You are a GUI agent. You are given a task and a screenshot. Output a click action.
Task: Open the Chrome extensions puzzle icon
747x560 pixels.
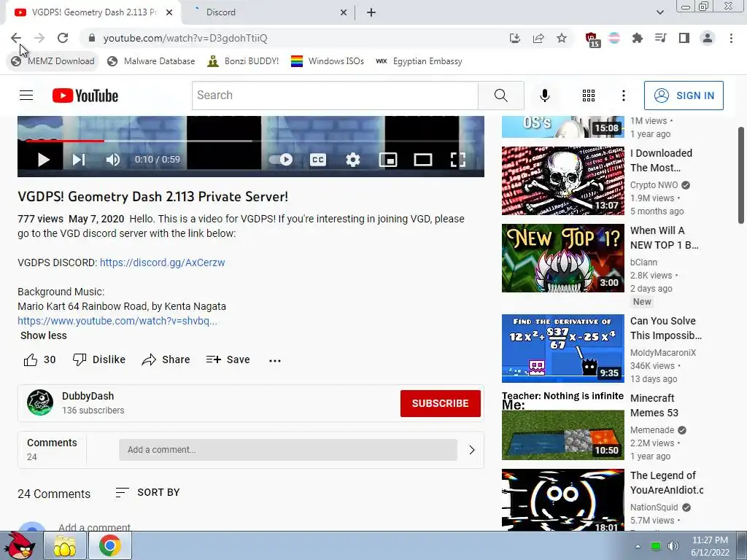tap(637, 38)
